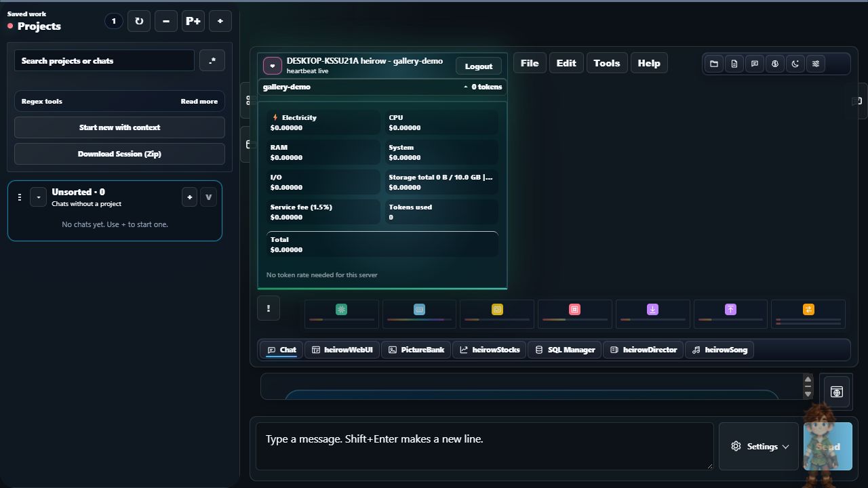This screenshot has width=868, height=488.
Task: Click the blue keyboard meter icon
Action: pyautogui.click(x=419, y=309)
